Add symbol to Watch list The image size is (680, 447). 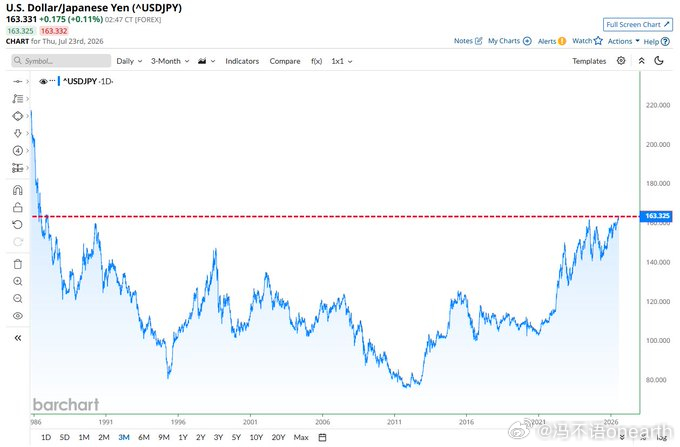(x=587, y=41)
